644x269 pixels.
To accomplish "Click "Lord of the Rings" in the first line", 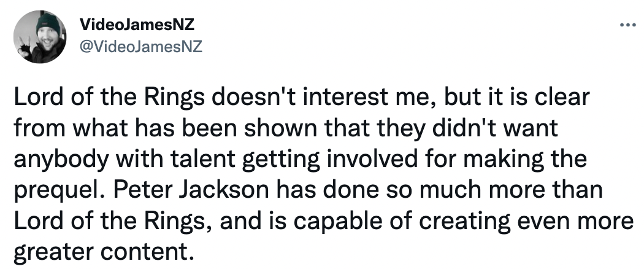I will 109,97.
